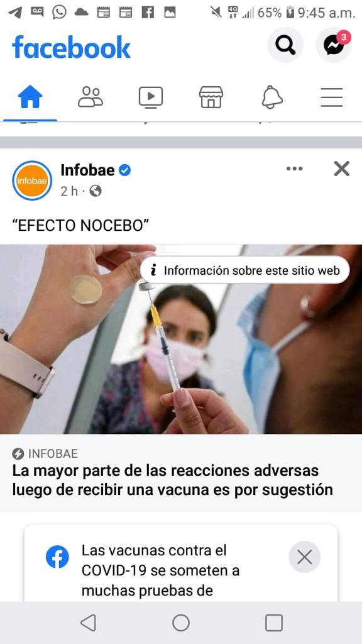The width and height of the screenshot is (362, 644).
Task: Dismiss the COVID-19 vaccine info card
Action: 305,557
